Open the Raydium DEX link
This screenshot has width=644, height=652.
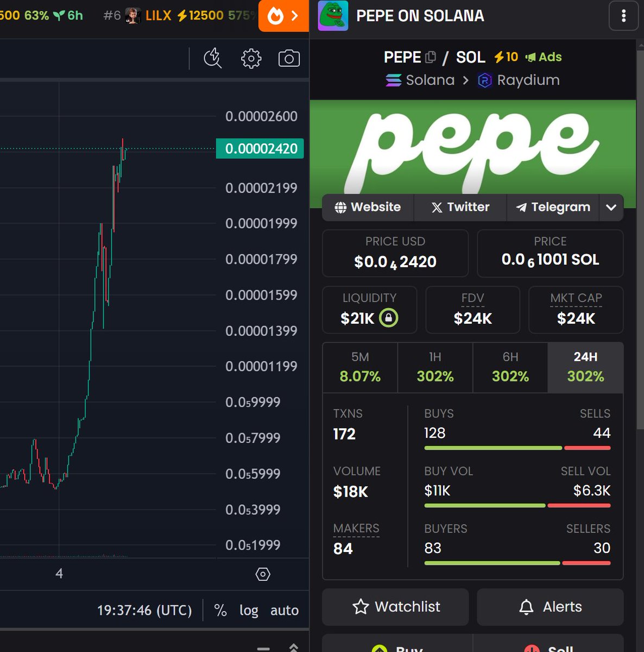519,80
